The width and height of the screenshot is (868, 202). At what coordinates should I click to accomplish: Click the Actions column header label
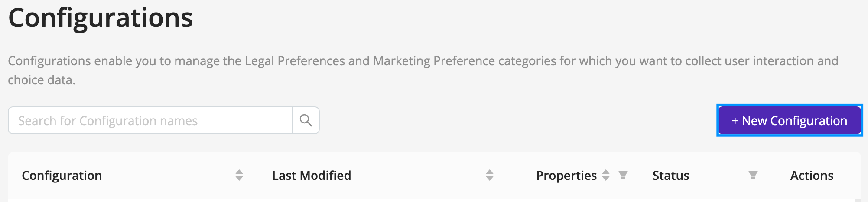pos(812,176)
